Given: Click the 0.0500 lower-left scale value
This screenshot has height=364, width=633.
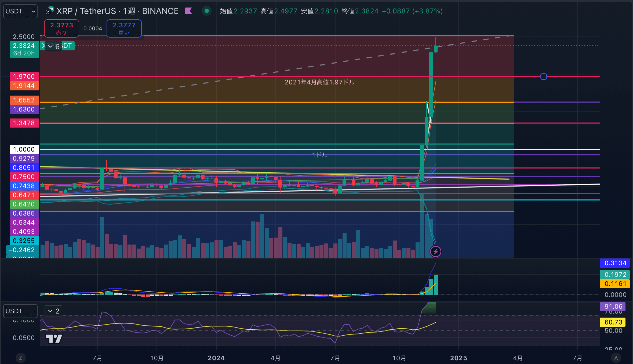Looking at the screenshot, I should 24,338.
